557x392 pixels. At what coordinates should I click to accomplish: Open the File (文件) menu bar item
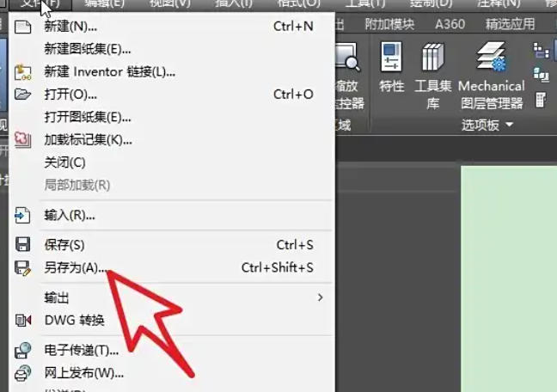tap(40, 3)
